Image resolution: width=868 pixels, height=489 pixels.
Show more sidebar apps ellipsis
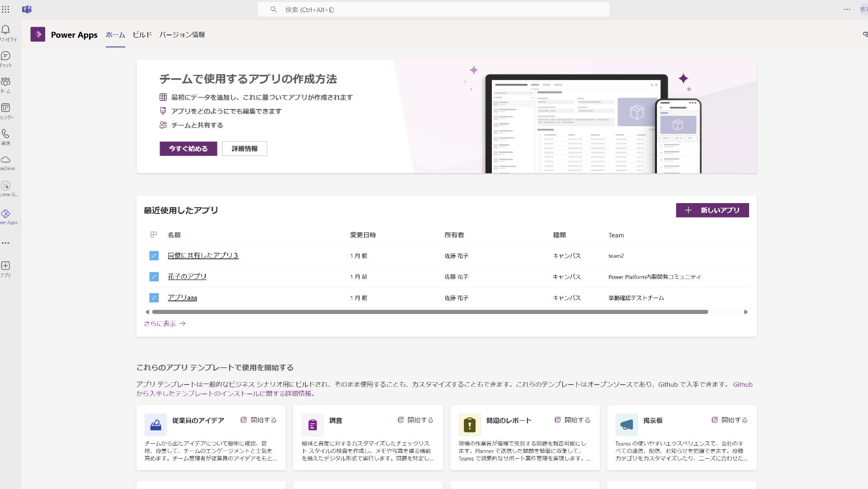[5, 243]
